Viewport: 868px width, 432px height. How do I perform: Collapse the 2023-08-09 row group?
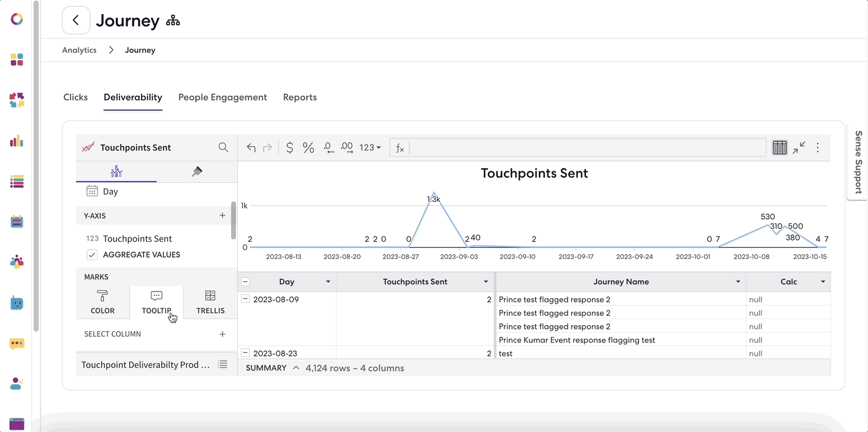(x=245, y=299)
